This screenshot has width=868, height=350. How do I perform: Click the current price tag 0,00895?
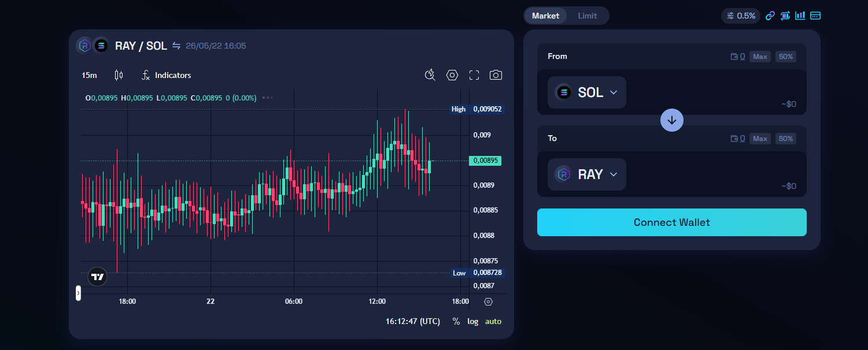pyautogui.click(x=485, y=161)
